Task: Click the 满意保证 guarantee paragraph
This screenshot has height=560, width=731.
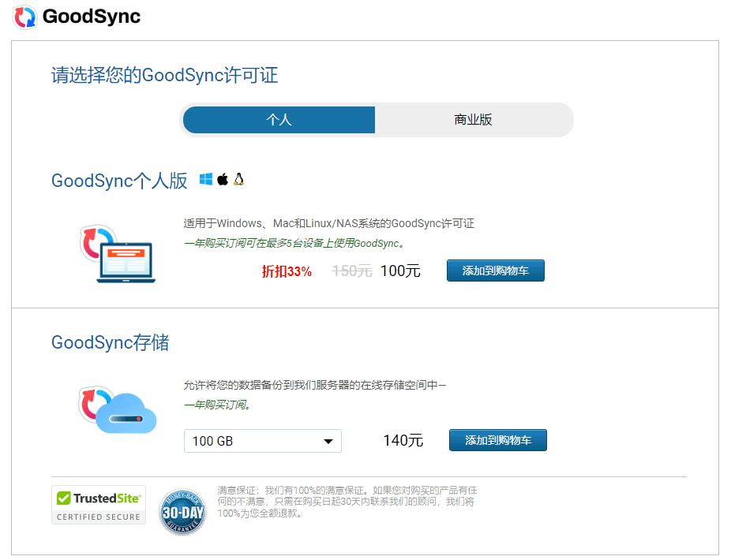Action: [x=347, y=502]
